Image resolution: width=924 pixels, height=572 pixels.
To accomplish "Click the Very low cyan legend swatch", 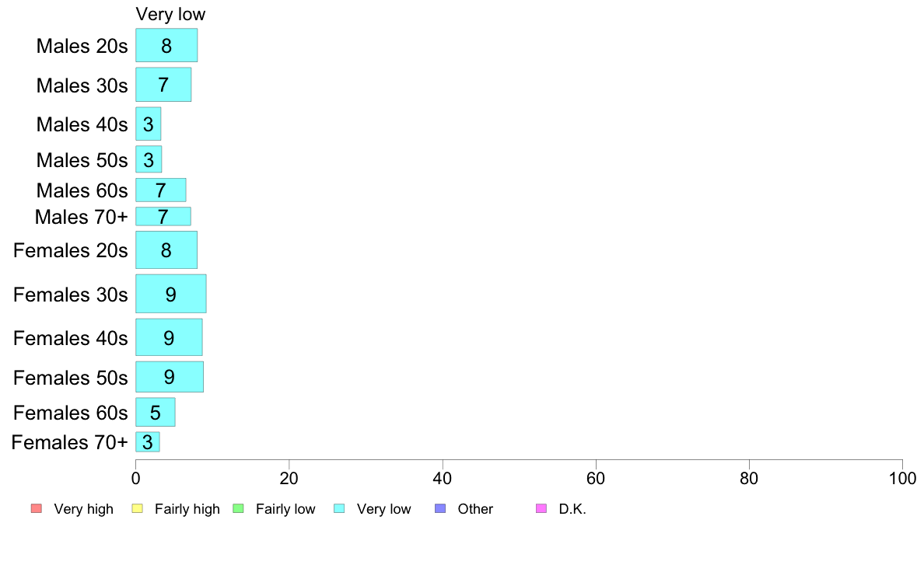I will (x=339, y=508).
